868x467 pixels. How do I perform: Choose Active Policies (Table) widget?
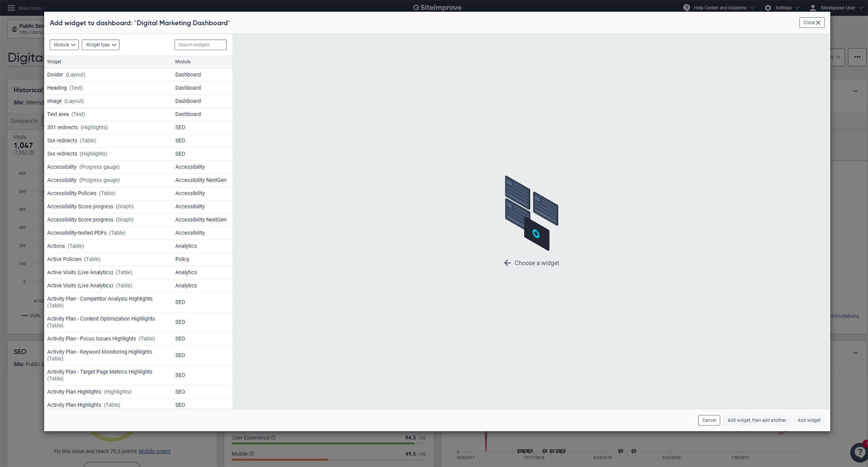click(139, 259)
